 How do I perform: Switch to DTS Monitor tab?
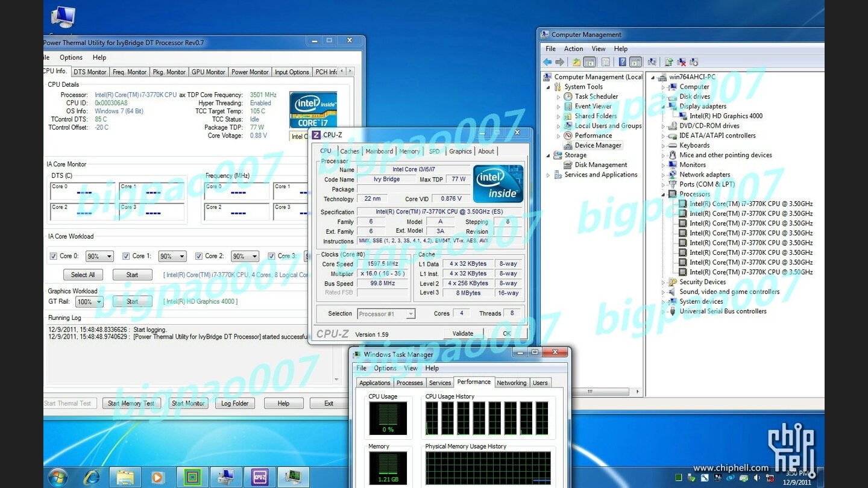coord(90,72)
